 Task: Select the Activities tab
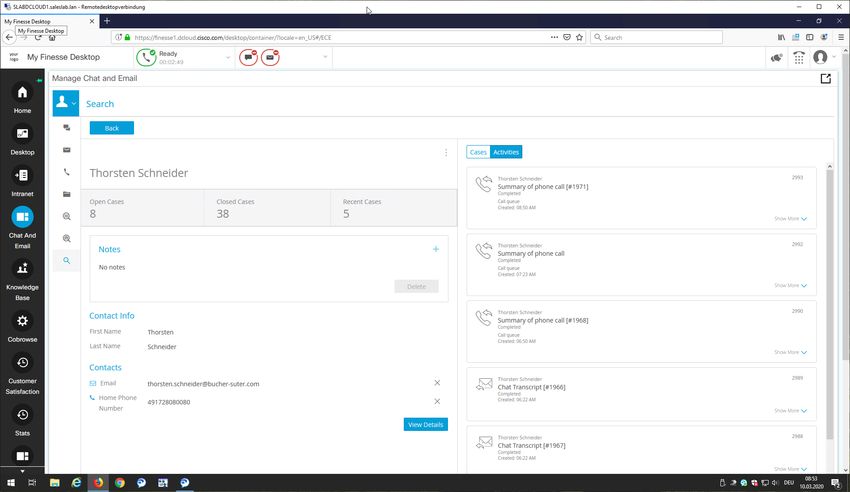point(506,152)
